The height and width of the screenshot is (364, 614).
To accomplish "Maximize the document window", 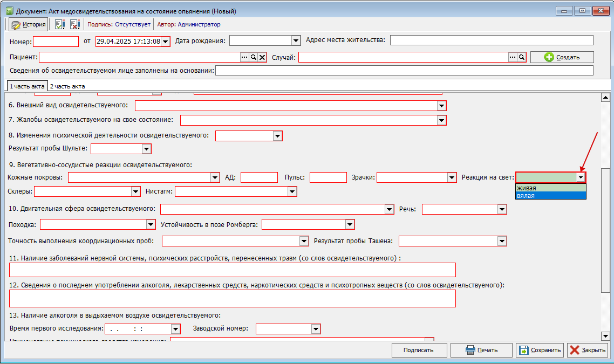I will point(582,11).
